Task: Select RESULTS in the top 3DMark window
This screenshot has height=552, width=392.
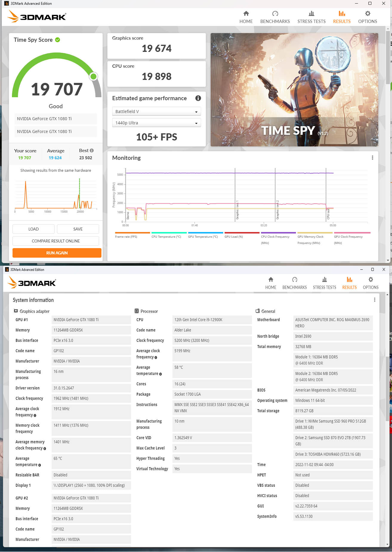Action: tap(342, 17)
